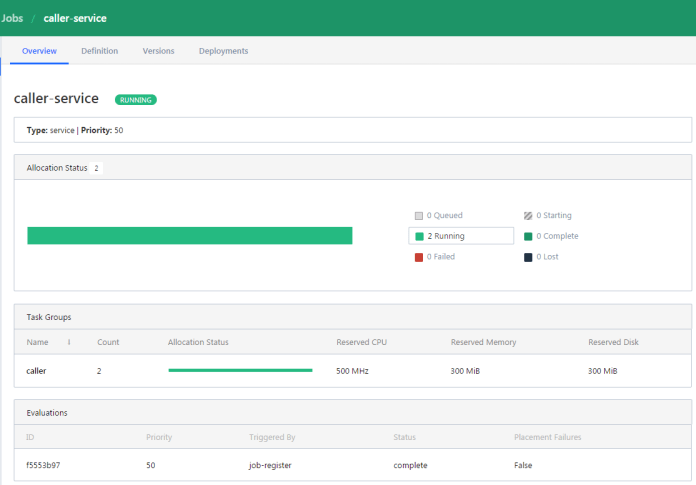Go to the Deployments tab
Viewport: 696px width, 485px height.
click(223, 51)
